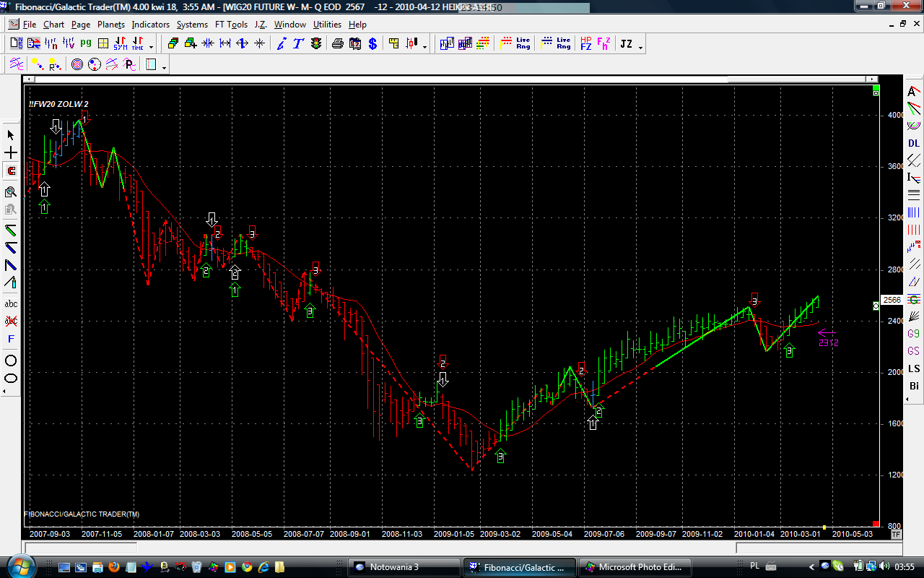
Task: Click the traffic light icon in toolbar
Action: click(316, 44)
